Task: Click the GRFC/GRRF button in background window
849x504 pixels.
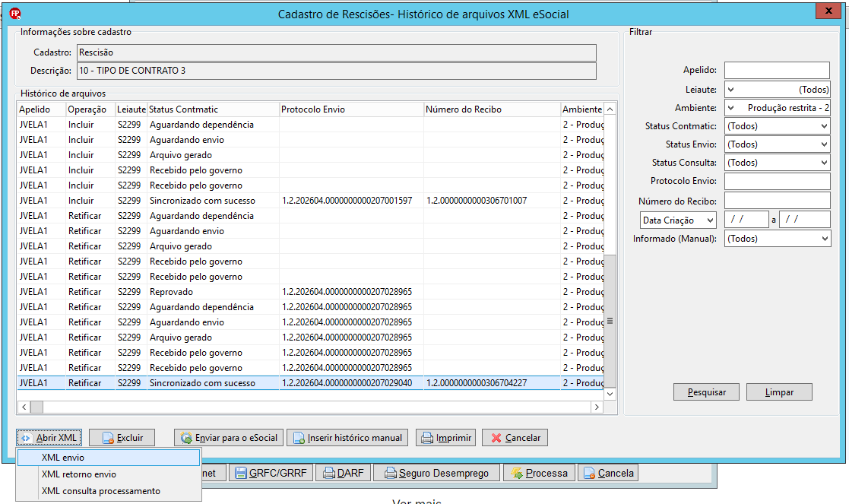Action: (x=271, y=473)
